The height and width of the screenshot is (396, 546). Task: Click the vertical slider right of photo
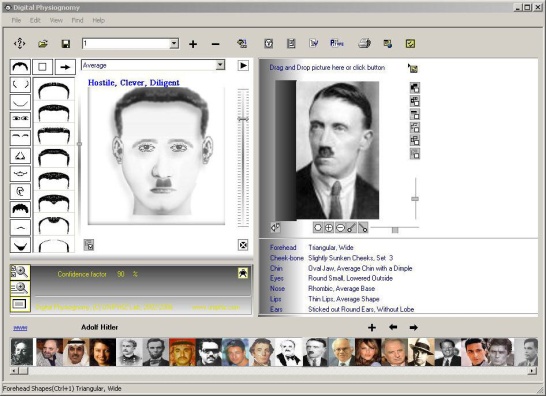(x=415, y=199)
